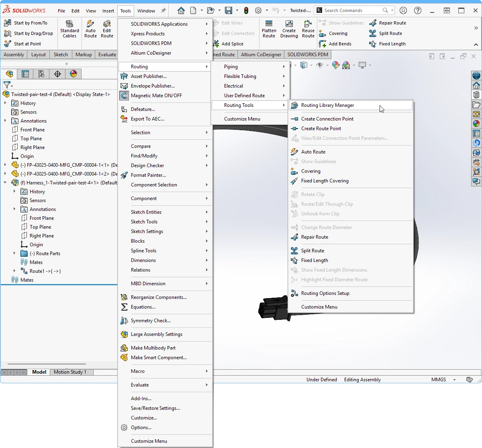The image size is (482, 448).
Task: Click Start by Drag/Drop tool
Action: (x=29, y=33)
